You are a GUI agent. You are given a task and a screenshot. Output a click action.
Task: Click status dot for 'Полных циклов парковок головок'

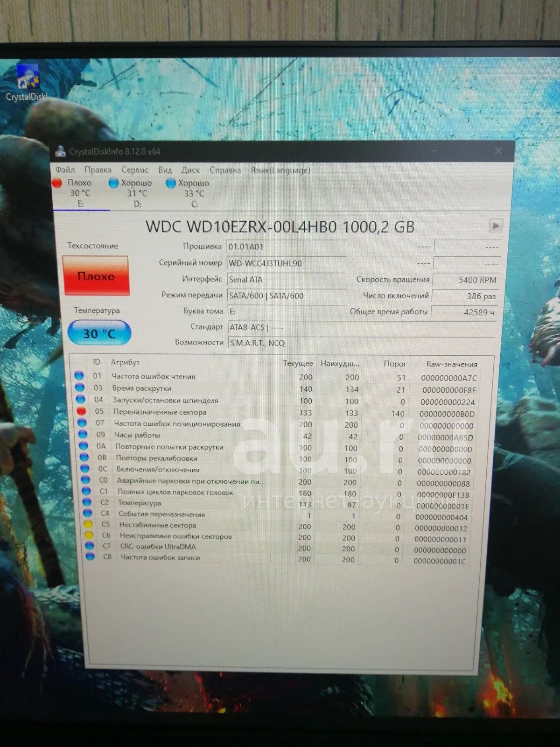click(x=86, y=491)
